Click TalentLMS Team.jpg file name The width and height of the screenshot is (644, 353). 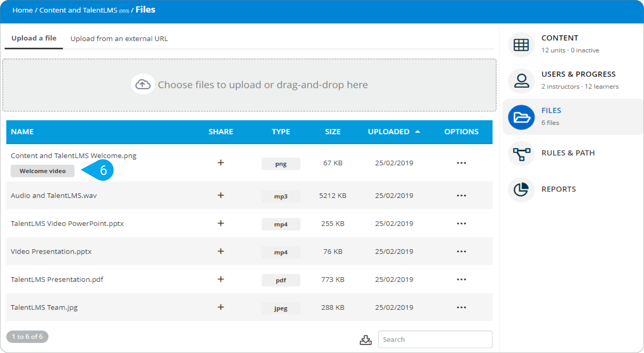44,307
